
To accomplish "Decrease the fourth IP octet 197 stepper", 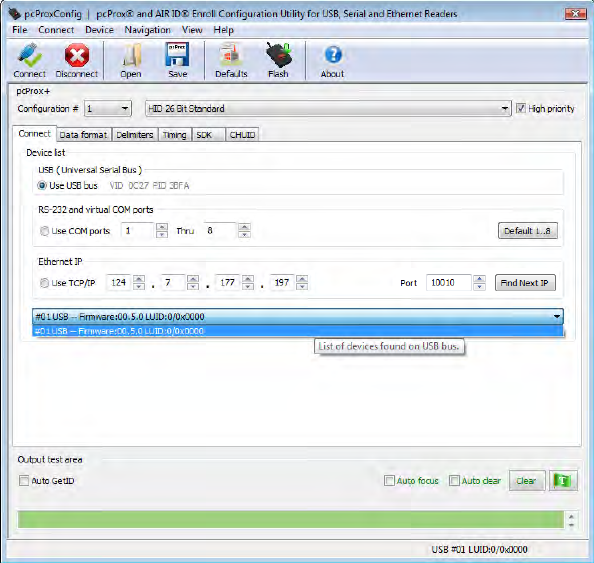I will pyautogui.click(x=302, y=286).
